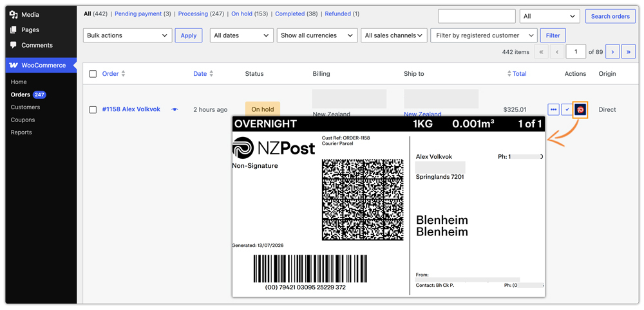The image size is (644, 310).
Task: Click the Filter button
Action: [553, 35]
